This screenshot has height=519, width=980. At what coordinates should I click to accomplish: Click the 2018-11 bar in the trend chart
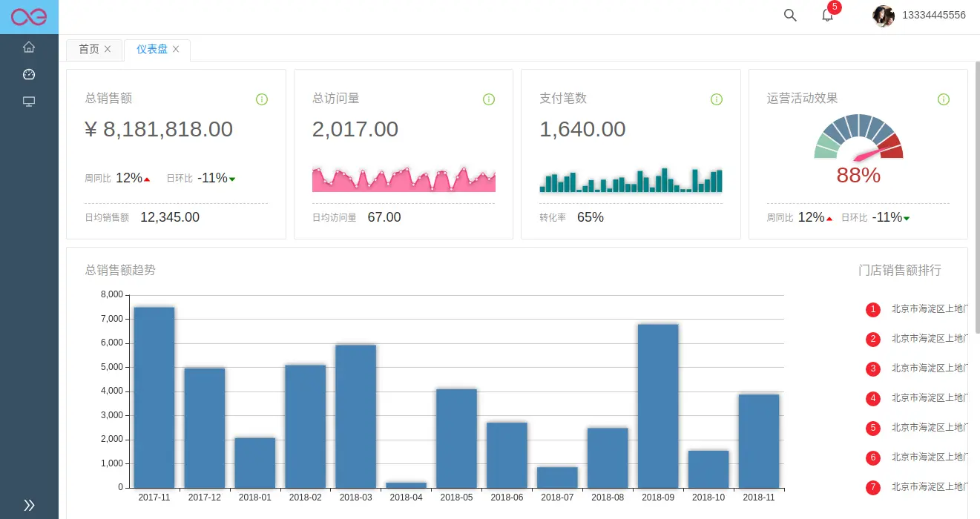pyautogui.click(x=759, y=441)
